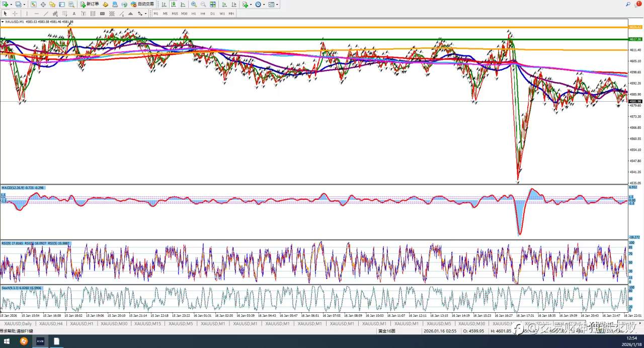The width and height of the screenshot is (644, 348).
Task: Switch chart to candlesticks
Action: (173, 4)
